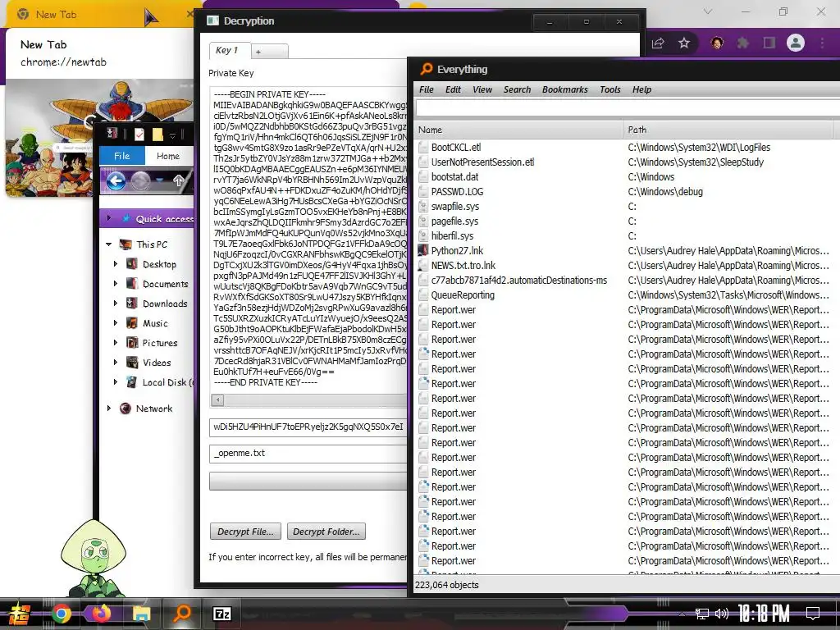The height and width of the screenshot is (630, 840).
Task: Click swapfile.sys file icon
Action: [x=423, y=206]
